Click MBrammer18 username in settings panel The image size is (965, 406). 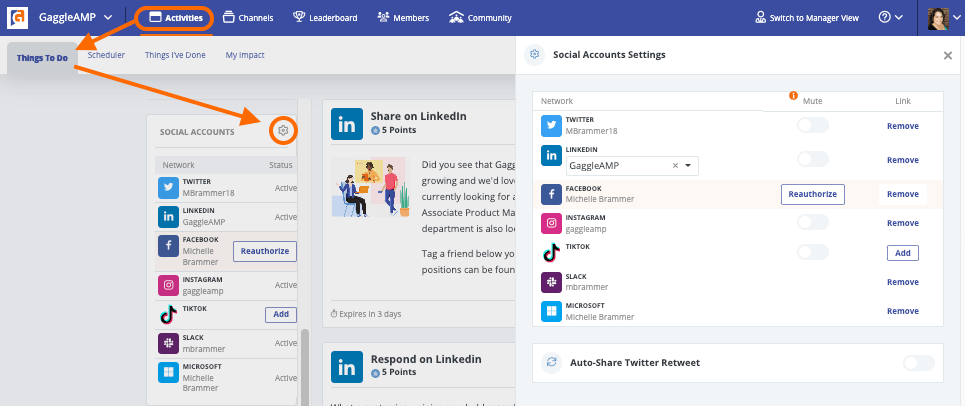(591, 130)
